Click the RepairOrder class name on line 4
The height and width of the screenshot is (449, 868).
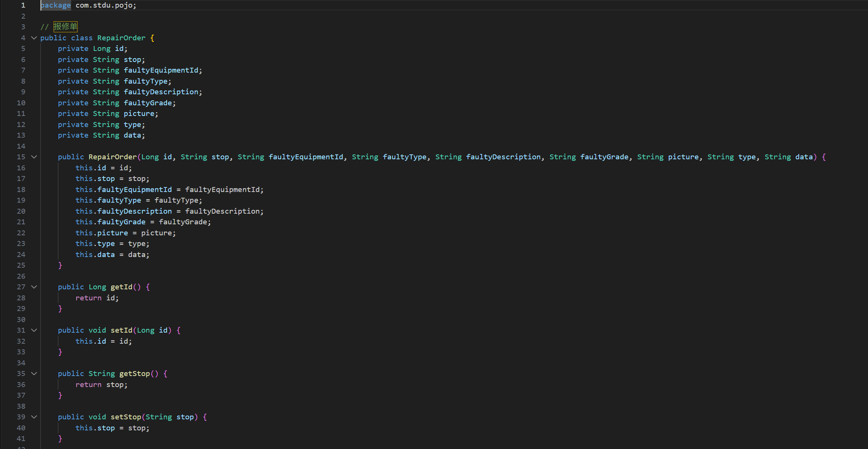coord(121,38)
